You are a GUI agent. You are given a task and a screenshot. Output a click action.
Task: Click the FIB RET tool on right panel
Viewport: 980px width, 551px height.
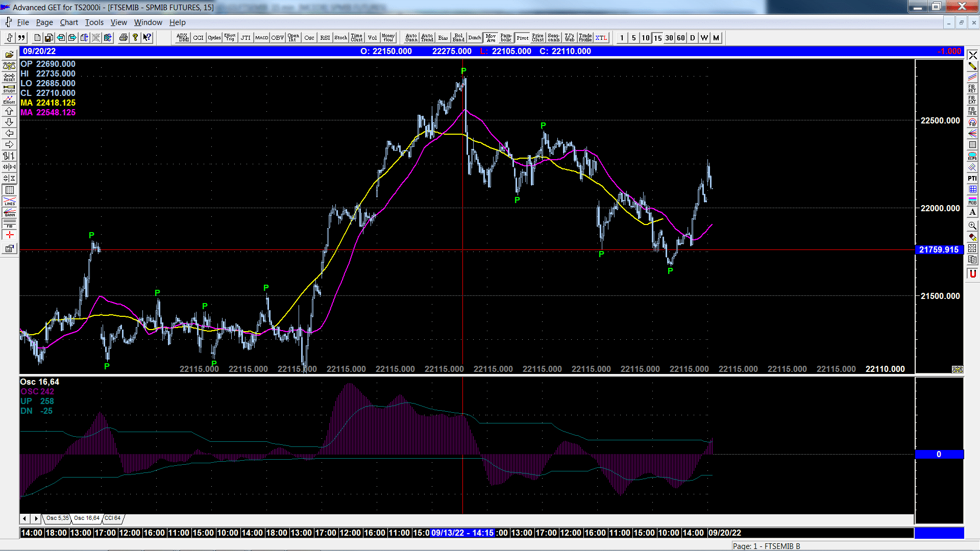(x=972, y=88)
